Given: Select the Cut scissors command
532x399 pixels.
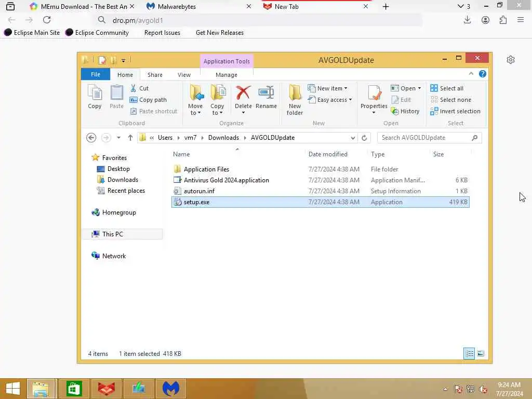Looking at the screenshot, I should coord(139,88).
